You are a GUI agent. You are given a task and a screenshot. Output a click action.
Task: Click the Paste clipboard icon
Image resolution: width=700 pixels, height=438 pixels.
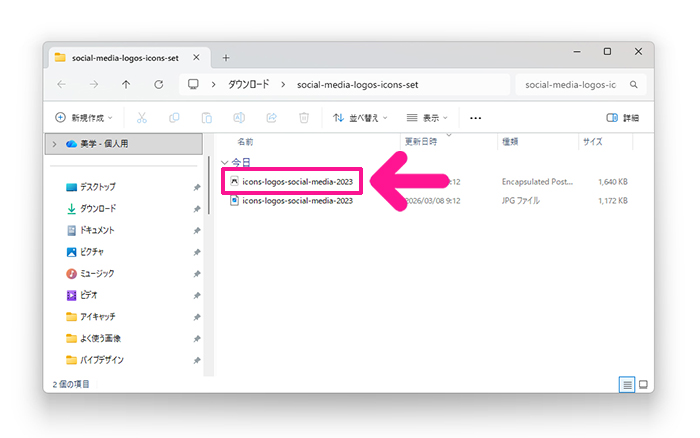[x=207, y=118]
